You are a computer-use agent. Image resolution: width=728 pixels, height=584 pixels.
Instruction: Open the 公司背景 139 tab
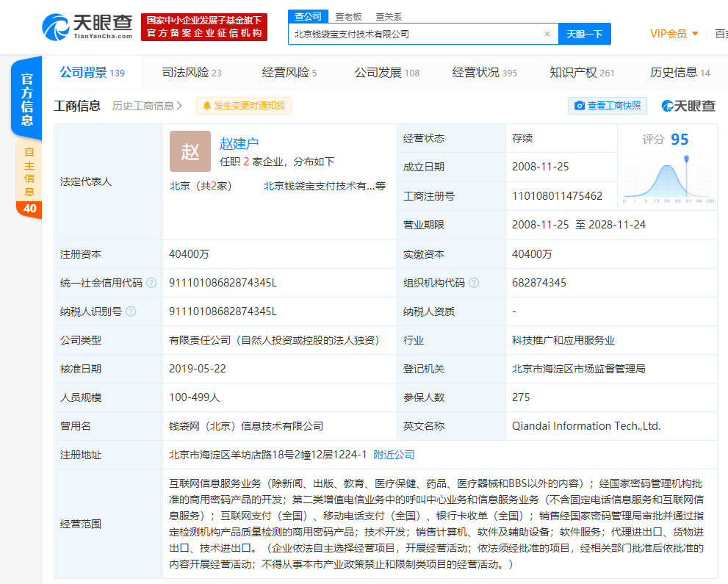click(x=93, y=73)
